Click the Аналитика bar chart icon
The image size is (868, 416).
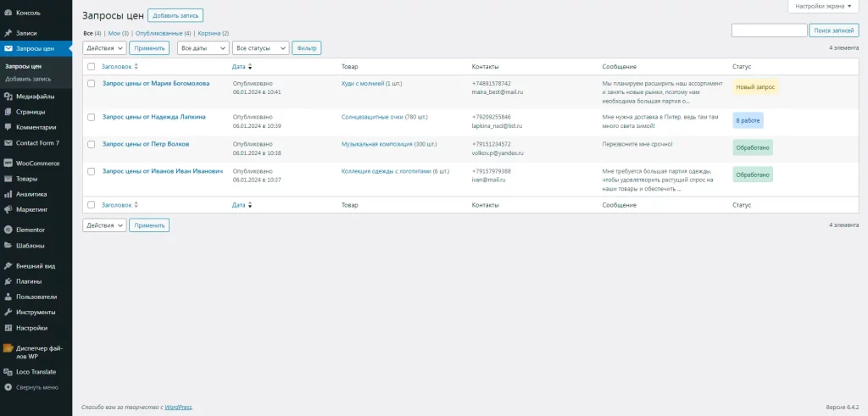[x=8, y=194]
